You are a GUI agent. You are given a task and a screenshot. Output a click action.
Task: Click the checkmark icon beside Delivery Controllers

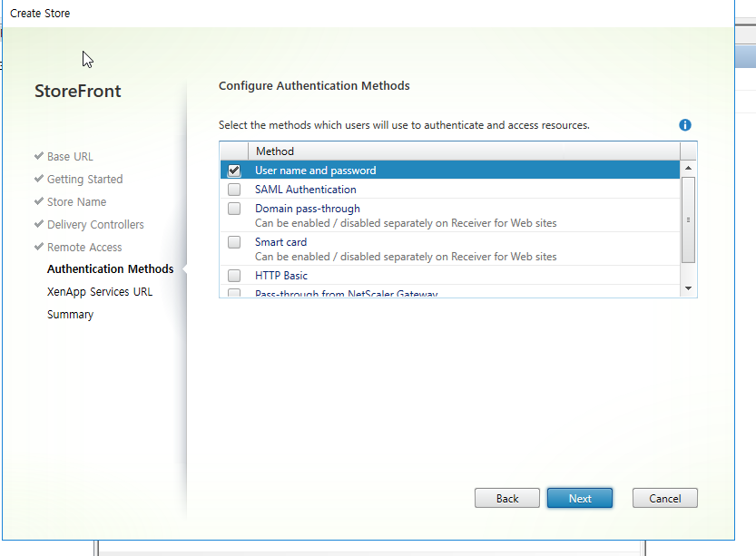39,223
